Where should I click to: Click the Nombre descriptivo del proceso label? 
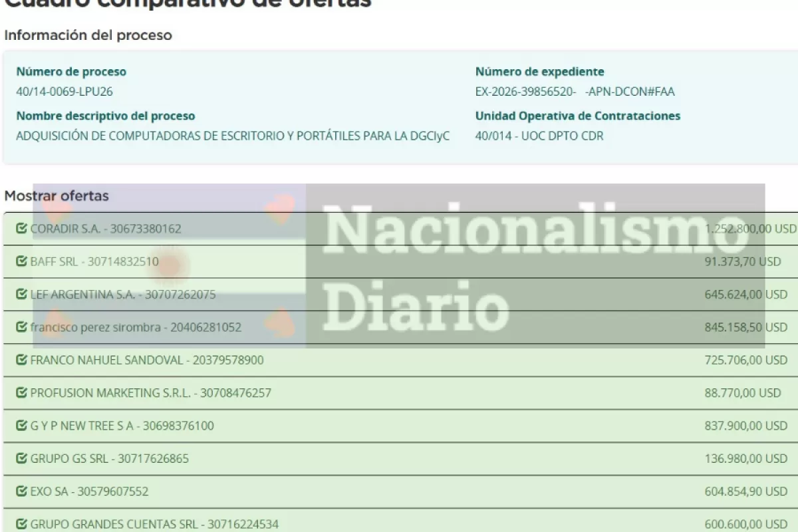(106, 116)
